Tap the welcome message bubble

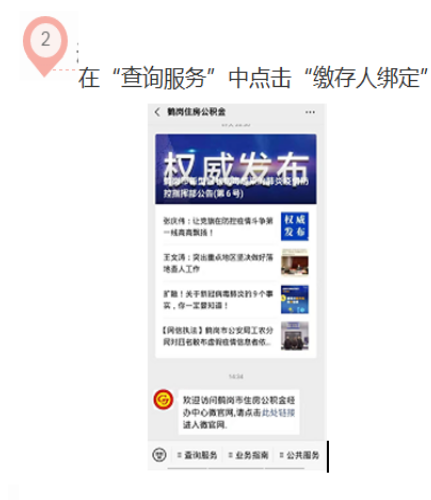coord(239,412)
